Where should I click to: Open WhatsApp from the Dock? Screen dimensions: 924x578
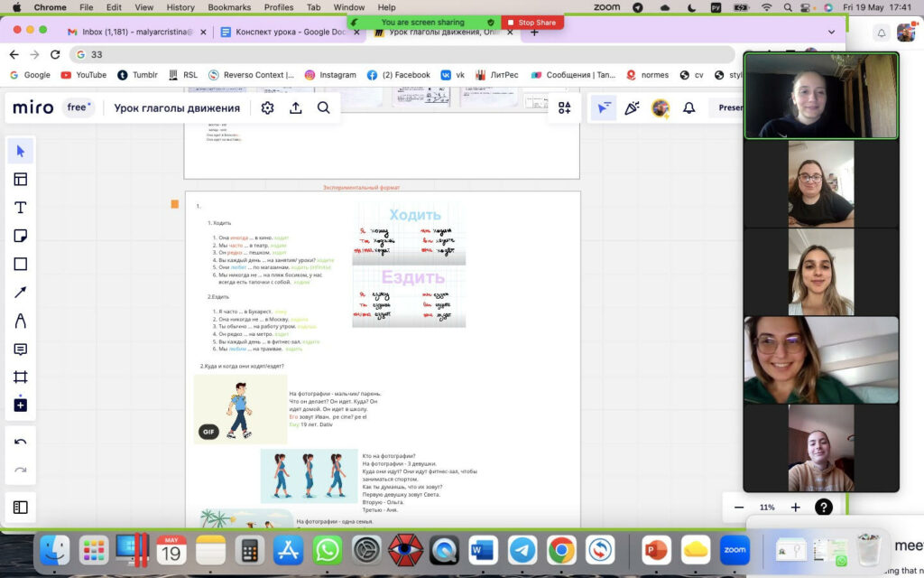[x=327, y=550]
